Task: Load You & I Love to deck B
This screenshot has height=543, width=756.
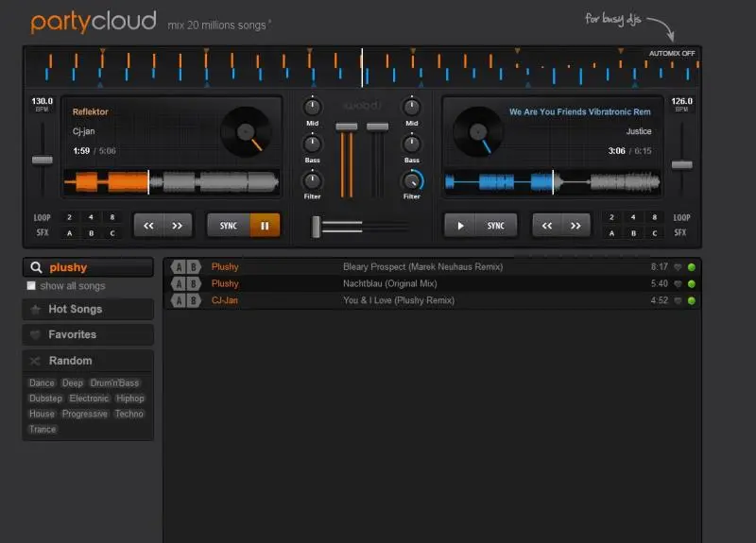Action: [193, 300]
